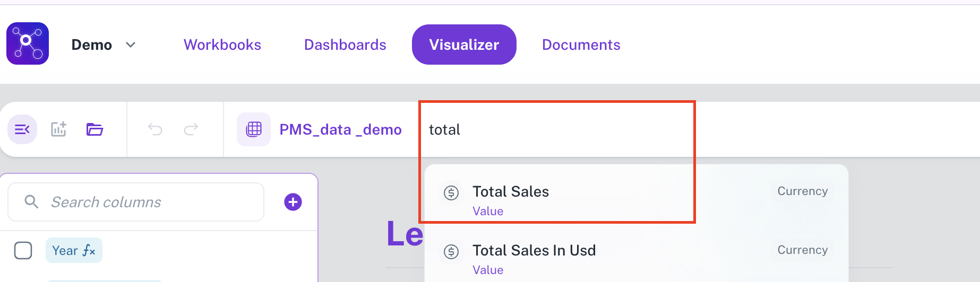Switch to the Dashboards tab
The height and width of the screenshot is (282, 980).
(x=345, y=45)
